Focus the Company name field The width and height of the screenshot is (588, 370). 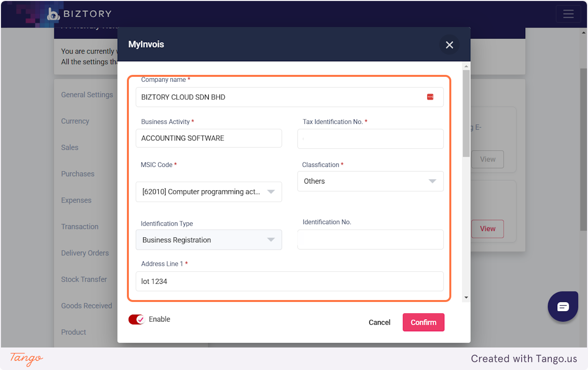290,97
